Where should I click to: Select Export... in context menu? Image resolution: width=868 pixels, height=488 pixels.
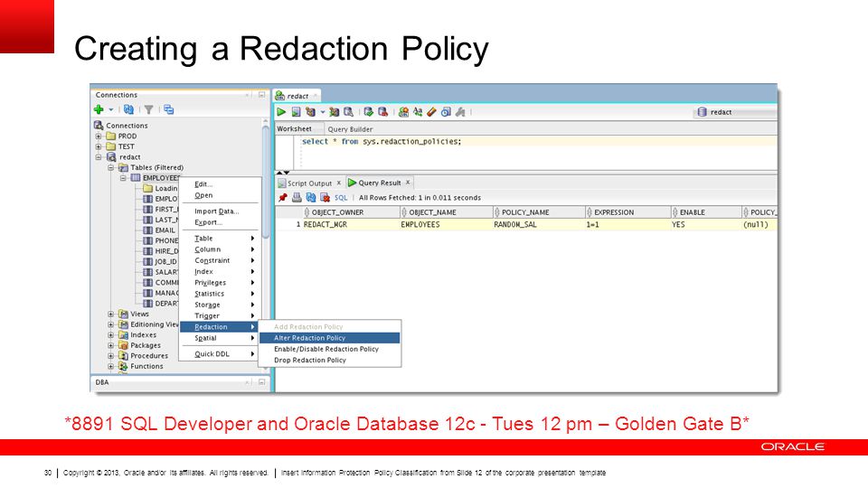click(x=220, y=222)
